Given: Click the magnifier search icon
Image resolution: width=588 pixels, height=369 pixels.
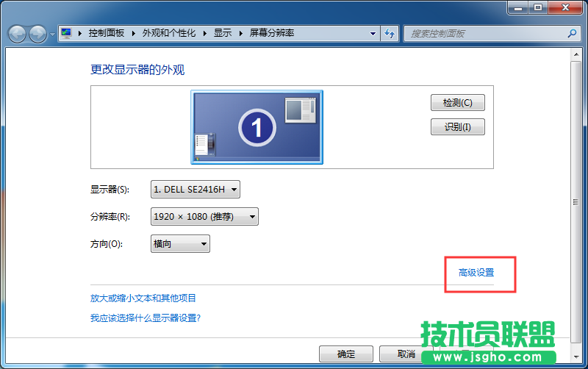Looking at the screenshot, I should (572, 33).
